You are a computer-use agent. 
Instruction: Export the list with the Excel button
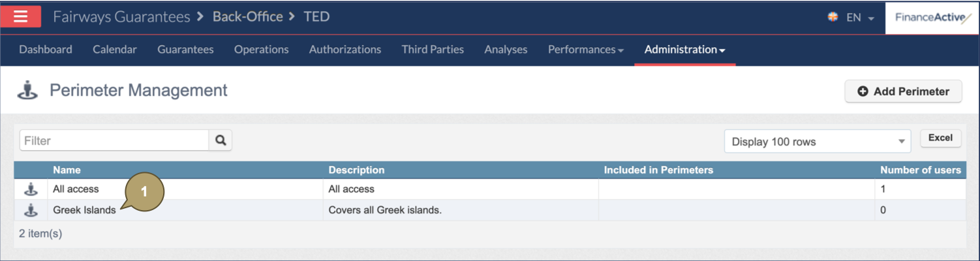click(x=940, y=138)
